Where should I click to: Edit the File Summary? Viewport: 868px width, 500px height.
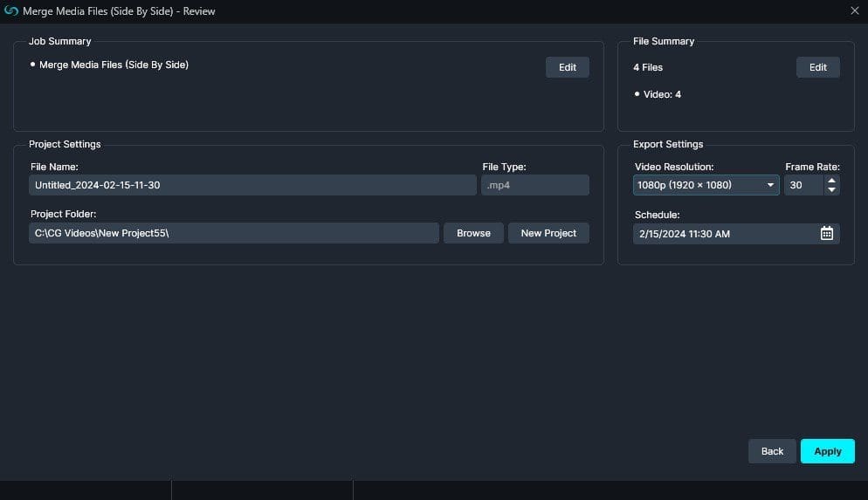coord(817,67)
